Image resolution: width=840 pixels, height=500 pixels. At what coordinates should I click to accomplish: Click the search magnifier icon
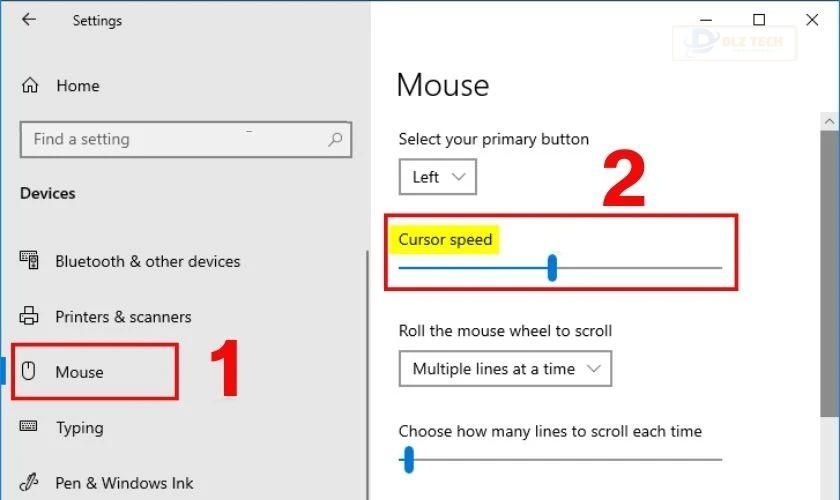[335, 140]
